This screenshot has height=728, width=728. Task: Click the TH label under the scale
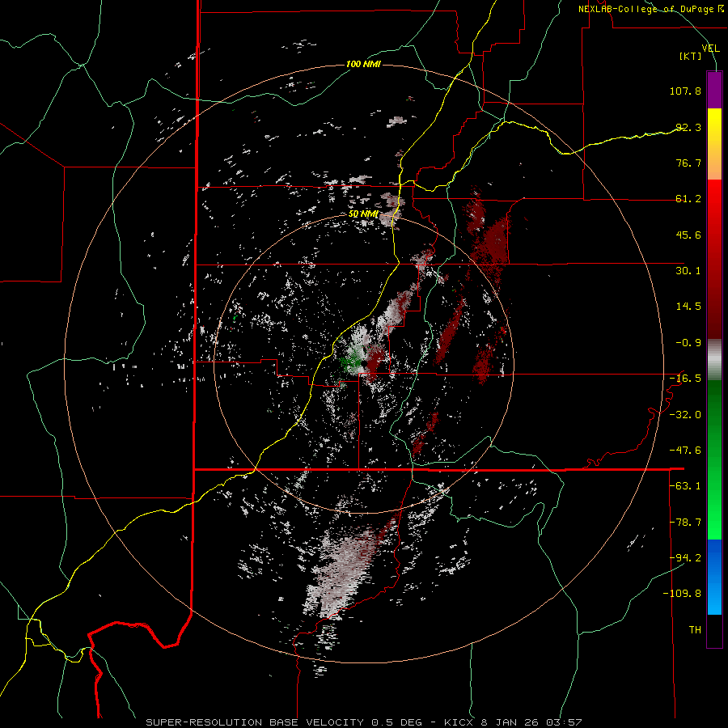695,630
